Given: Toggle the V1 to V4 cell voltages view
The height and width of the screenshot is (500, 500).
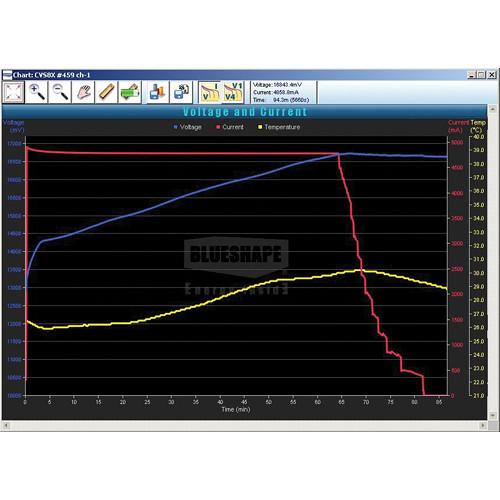Looking at the screenshot, I should point(233,92).
